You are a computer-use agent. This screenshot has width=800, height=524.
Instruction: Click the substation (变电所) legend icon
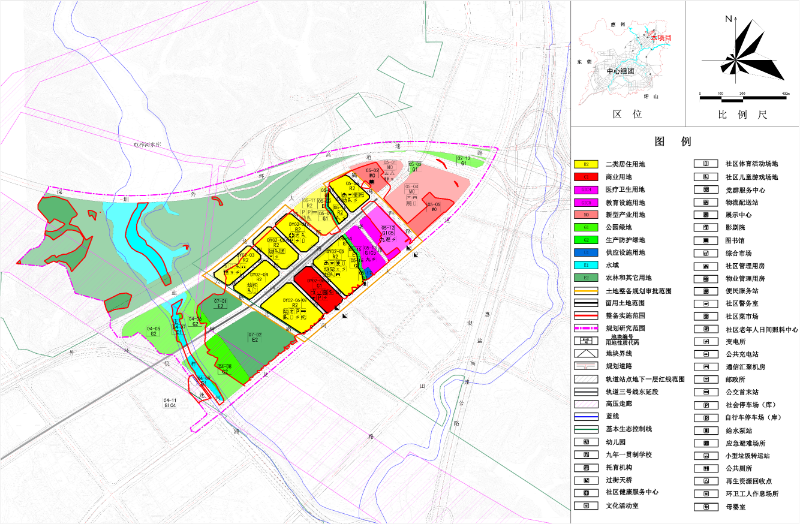click(x=703, y=341)
